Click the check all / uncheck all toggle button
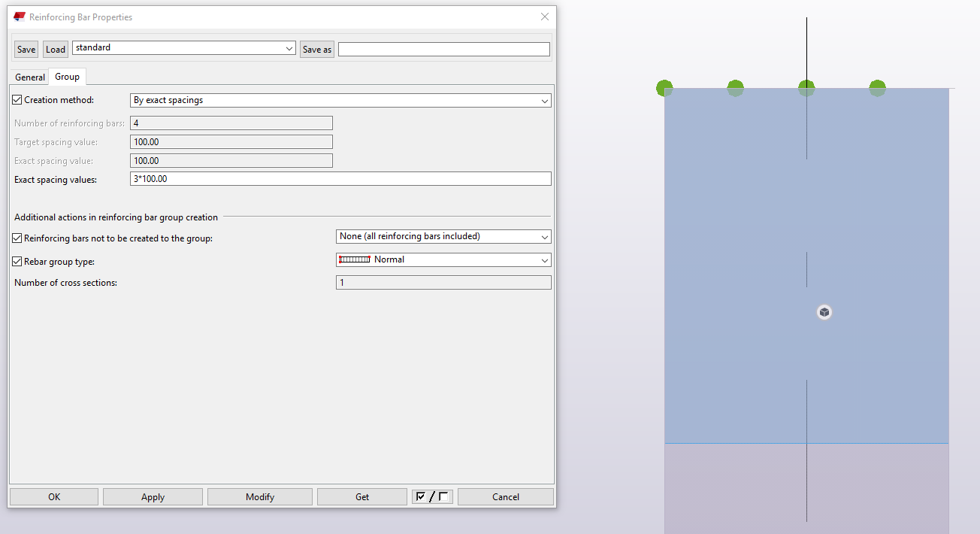 432,496
